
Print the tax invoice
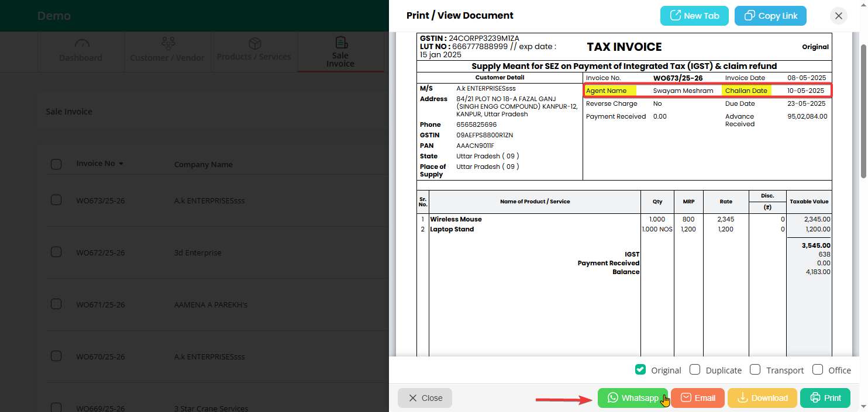(x=825, y=398)
